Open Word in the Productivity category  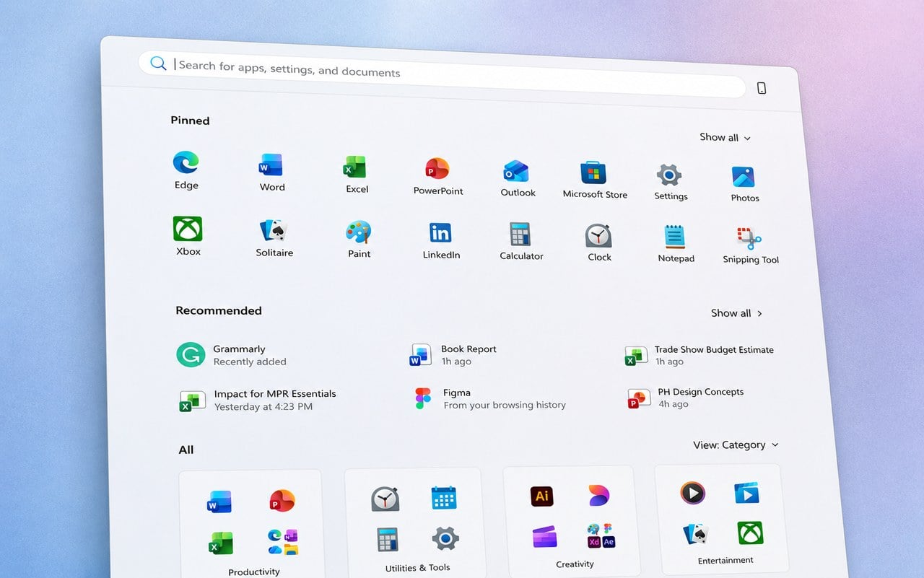coord(219,502)
